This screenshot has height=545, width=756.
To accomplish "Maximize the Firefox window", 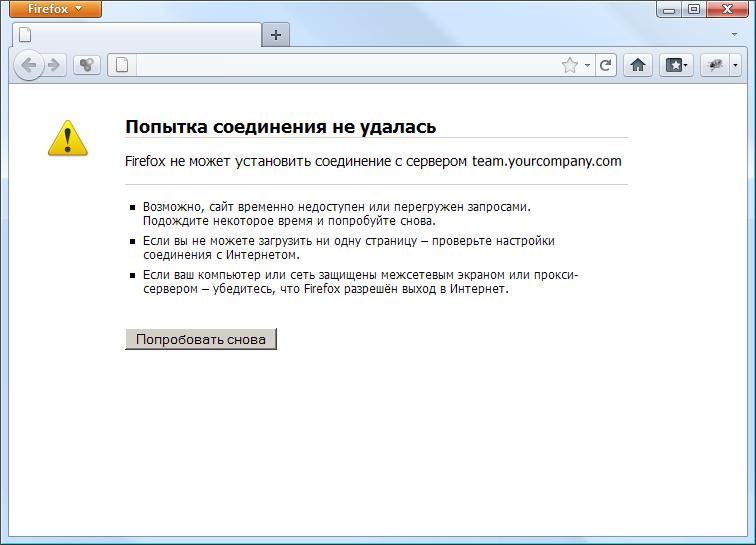I will [694, 10].
